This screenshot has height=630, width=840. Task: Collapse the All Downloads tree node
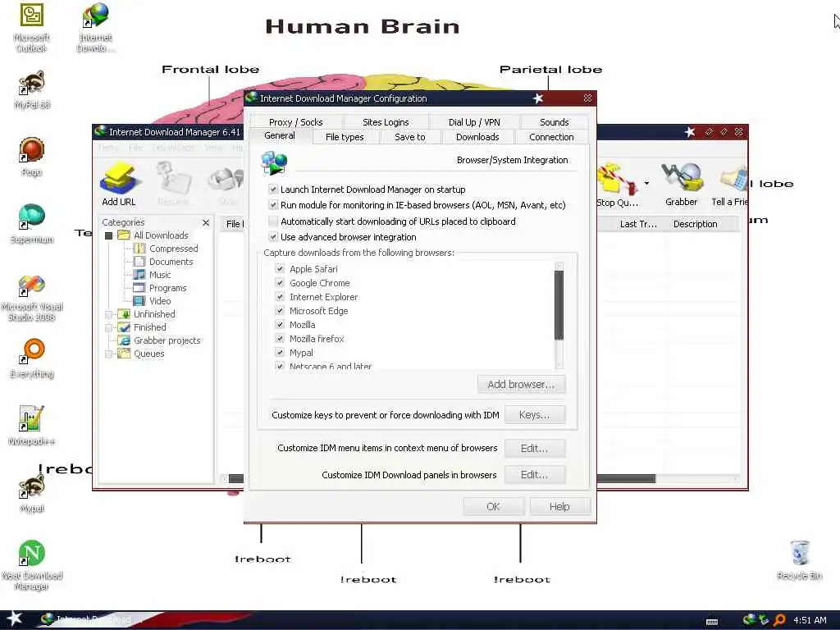click(x=109, y=235)
